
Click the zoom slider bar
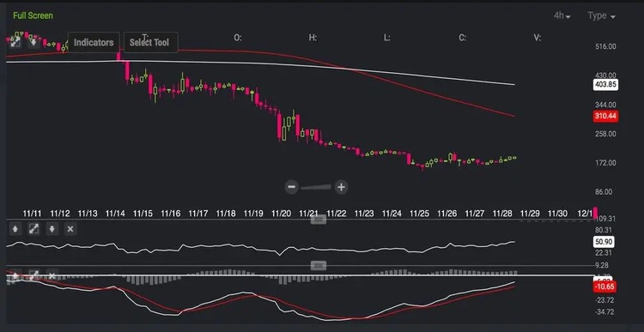pyautogui.click(x=316, y=188)
